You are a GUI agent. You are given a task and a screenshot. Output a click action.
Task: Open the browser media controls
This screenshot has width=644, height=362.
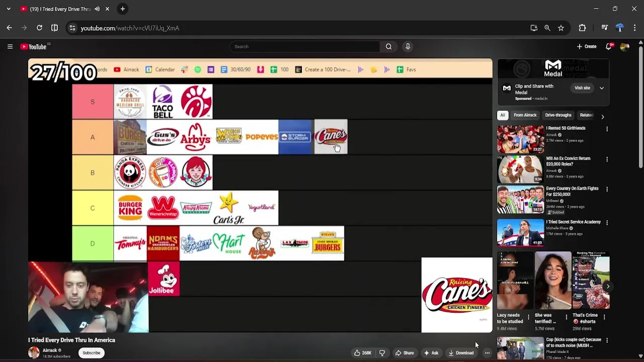pos(605,28)
